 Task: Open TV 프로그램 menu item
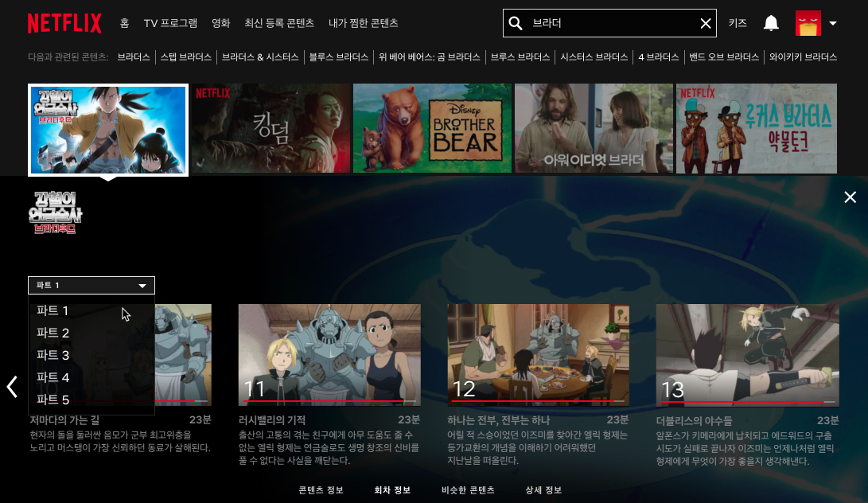[x=170, y=23]
